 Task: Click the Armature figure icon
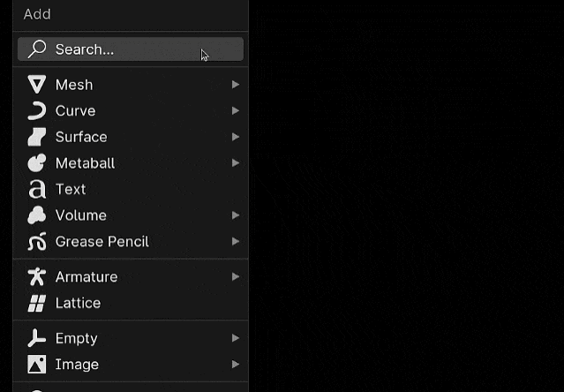pos(37,276)
